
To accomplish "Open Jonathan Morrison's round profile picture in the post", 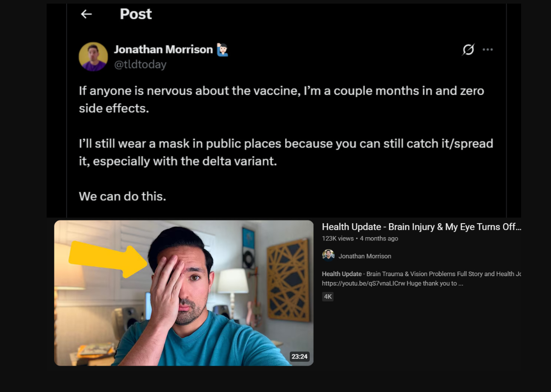I will (x=93, y=57).
